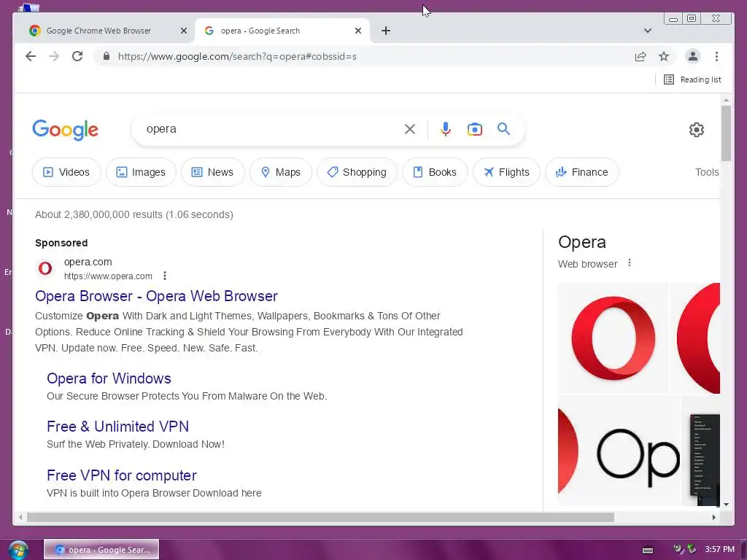This screenshot has height=560, width=747.
Task: Click the forward navigation arrow
Action: point(54,56)
